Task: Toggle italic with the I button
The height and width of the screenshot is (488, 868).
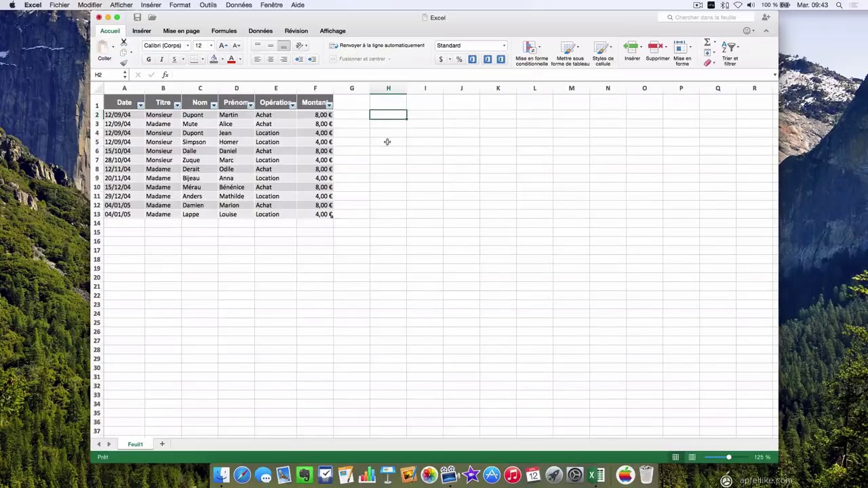Action: point(161,59)
